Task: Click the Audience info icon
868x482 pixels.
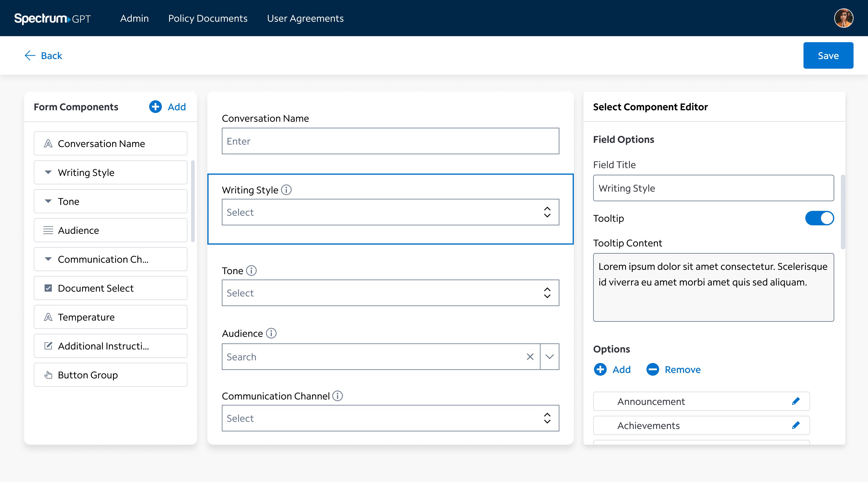Action: pyautogui.click(x=271, y=333)
